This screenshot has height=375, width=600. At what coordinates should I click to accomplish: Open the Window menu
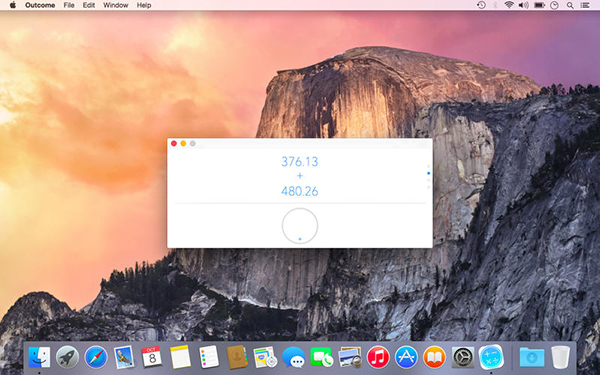[x=116, y=5]
